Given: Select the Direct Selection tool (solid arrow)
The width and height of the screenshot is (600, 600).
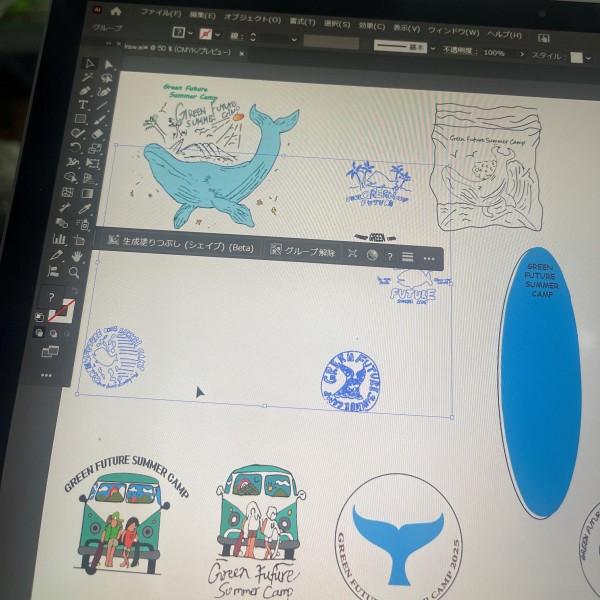Looking at the screenshot, I should point(108,65).
